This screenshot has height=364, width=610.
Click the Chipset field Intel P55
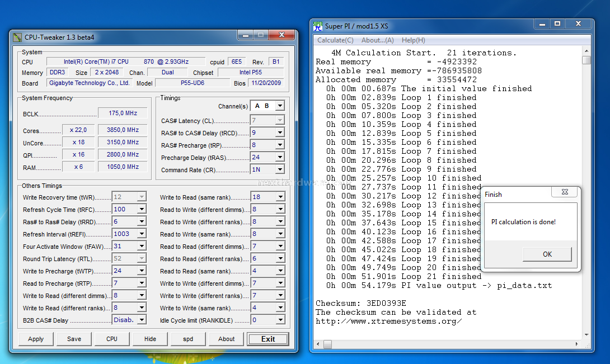click(x=251, y=72)
